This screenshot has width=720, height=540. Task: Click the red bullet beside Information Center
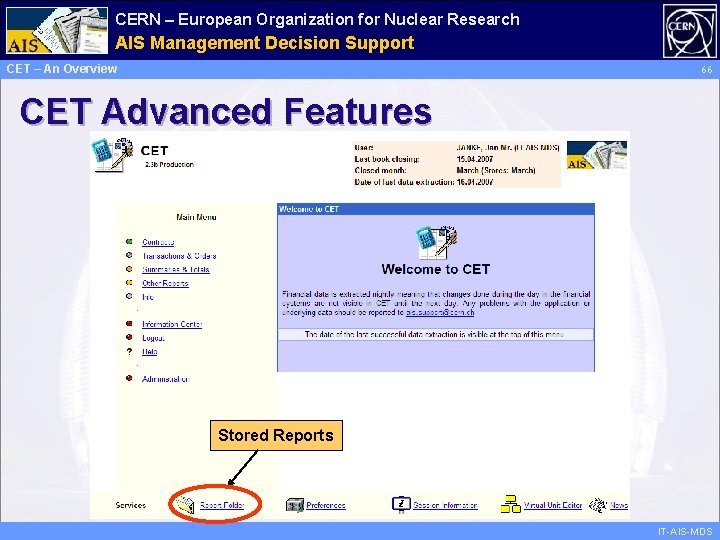click(129, 324)
